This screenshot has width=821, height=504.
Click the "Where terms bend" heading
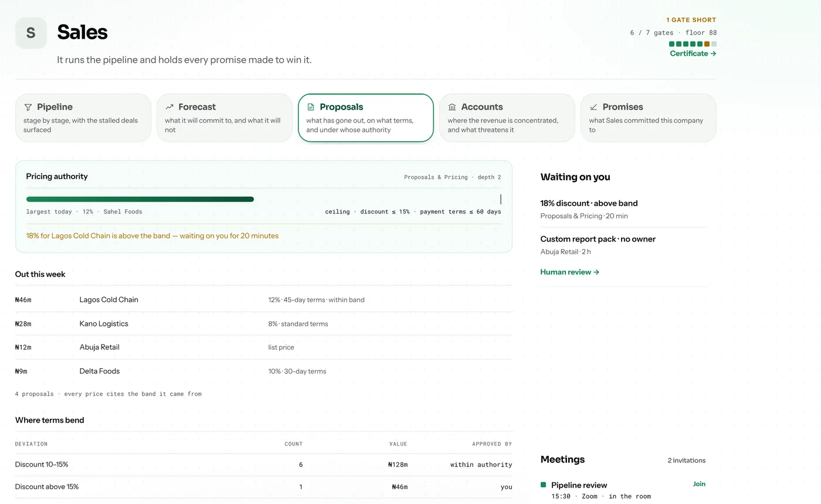click(x=50, y=420)
